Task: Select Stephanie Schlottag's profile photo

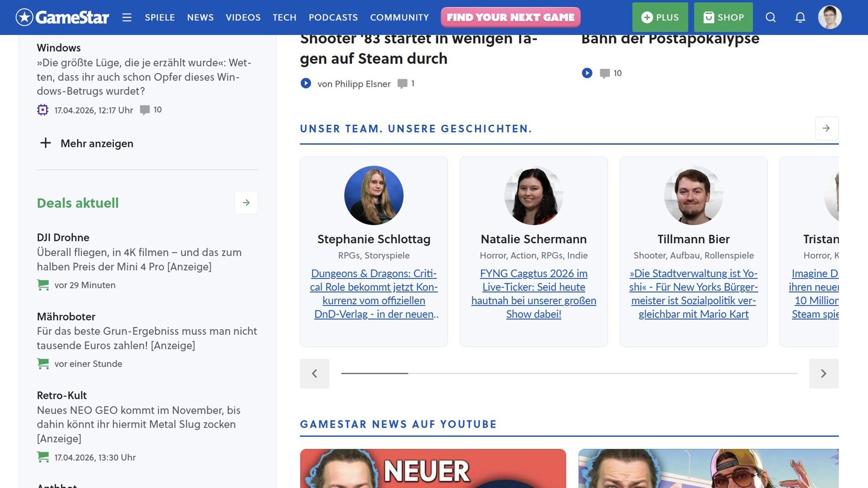Action: coord(374,195)
